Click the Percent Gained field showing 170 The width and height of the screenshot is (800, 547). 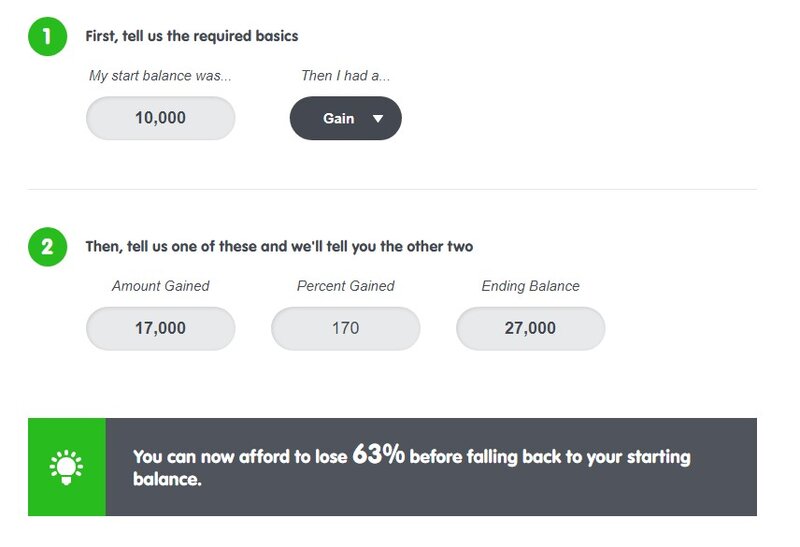[x=345, y=328]
